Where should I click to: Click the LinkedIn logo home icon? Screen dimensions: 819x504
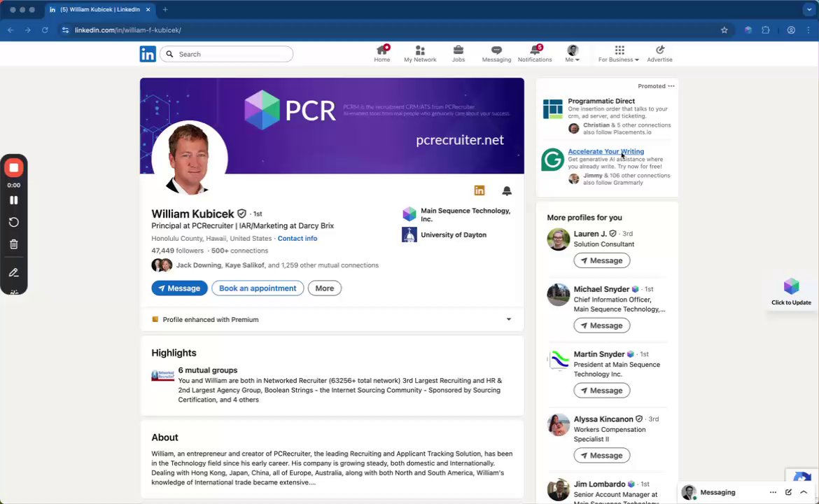tap(148, 54)
